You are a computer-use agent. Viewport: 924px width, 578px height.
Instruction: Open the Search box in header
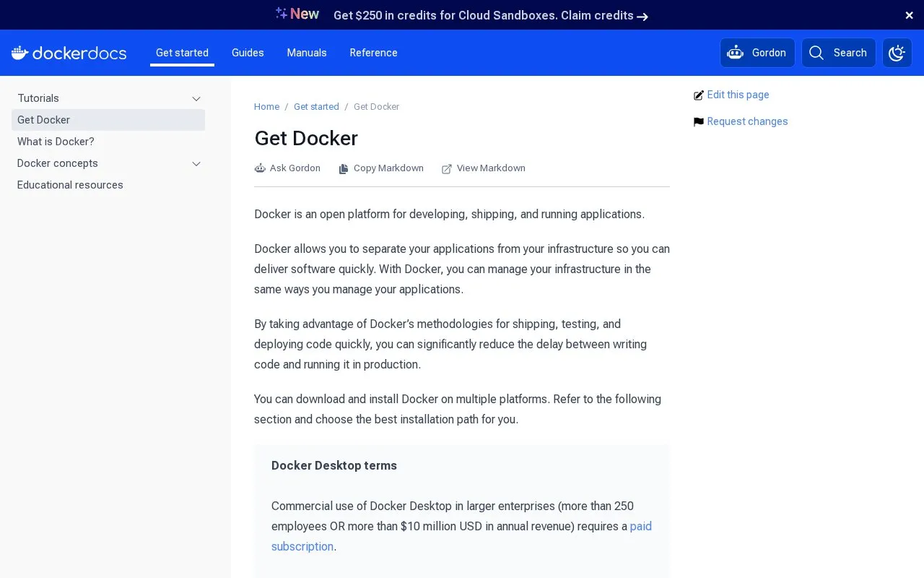point(839,53)
